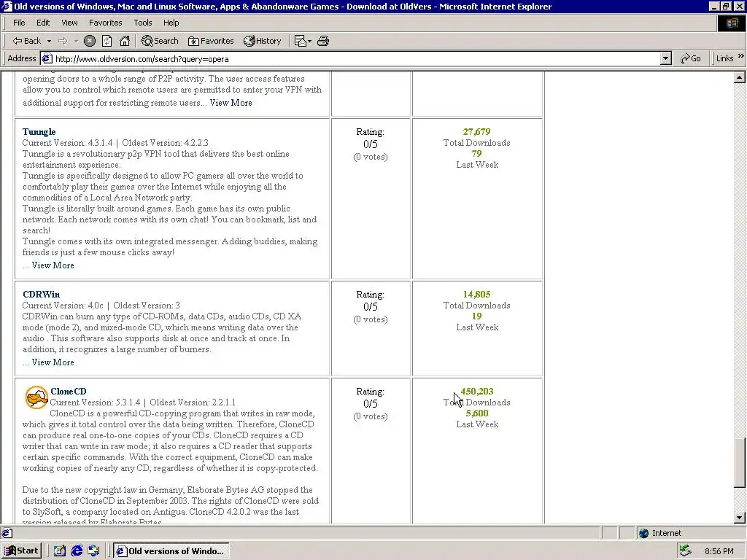Expand the address bar dropdown list
The width and height of the screenshot is (747, 560).
[666, 58]
